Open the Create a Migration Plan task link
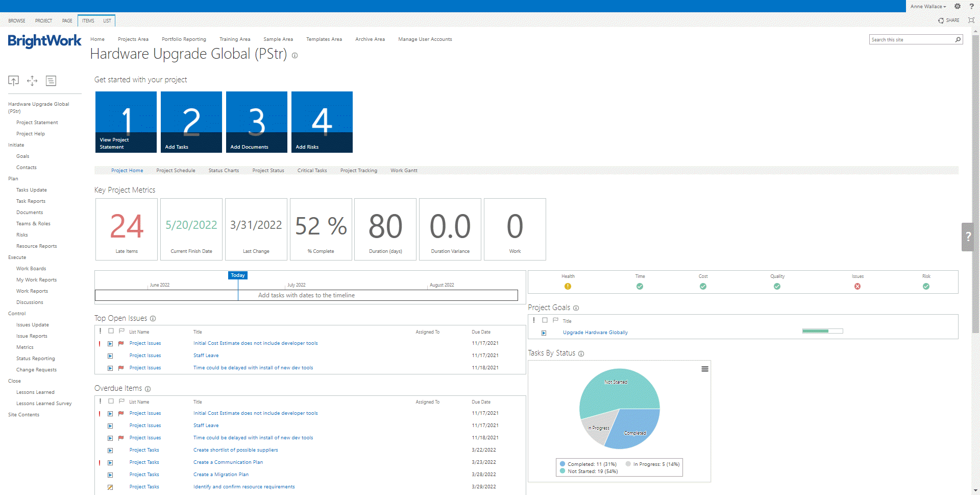 221,475
